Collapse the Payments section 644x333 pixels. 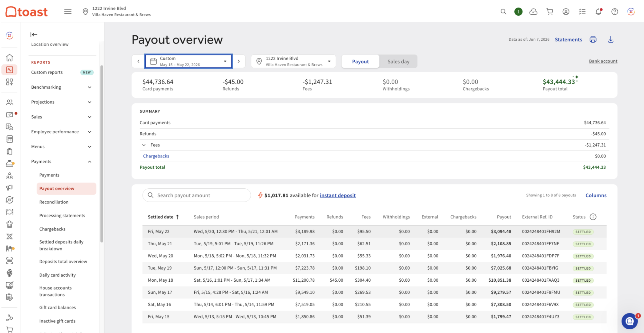pyautogui.click(x=61, y=161)
